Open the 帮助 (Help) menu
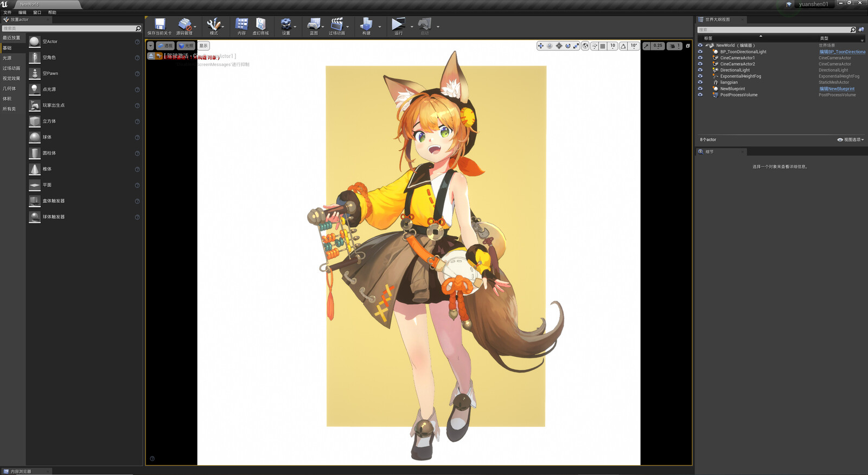Image resolution: width=868 pixels, height=475 pixels. tap(52, 12)
